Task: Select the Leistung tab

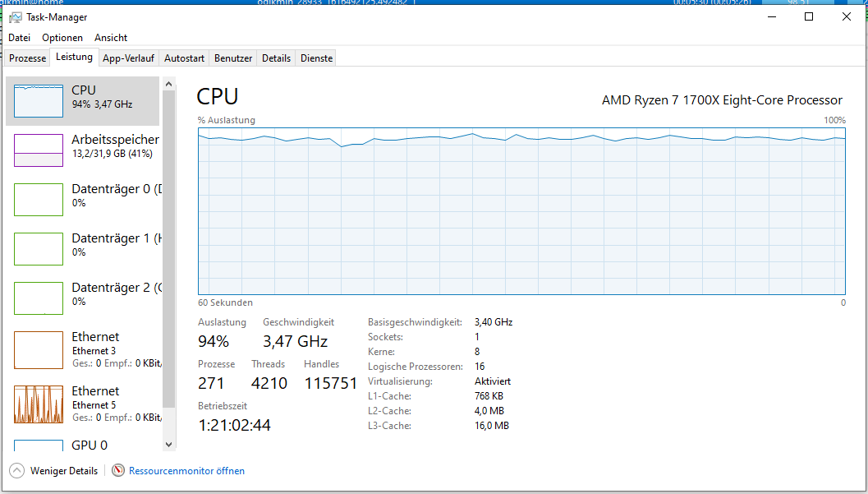Action: tap(74, 57)
